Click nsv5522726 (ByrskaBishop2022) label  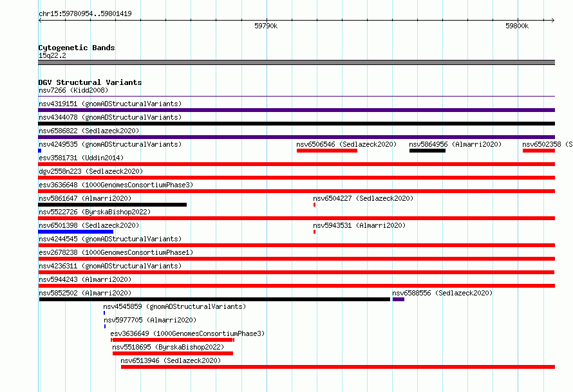tap(95, 212)
